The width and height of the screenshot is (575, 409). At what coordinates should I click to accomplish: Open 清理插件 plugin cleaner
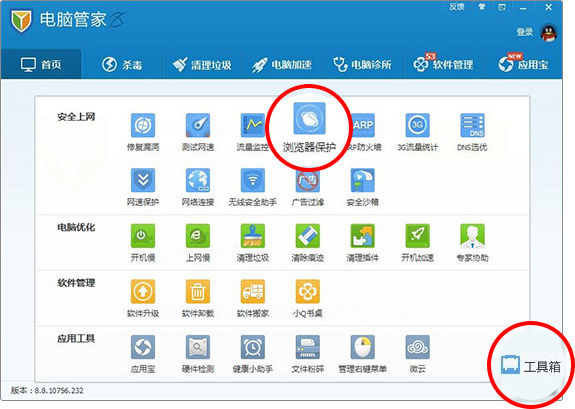point(362,243)
